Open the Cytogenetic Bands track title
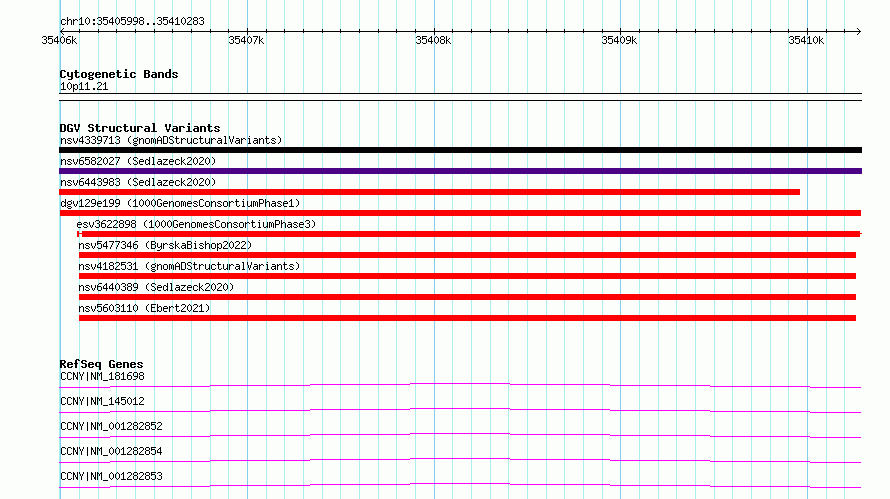 119,74
